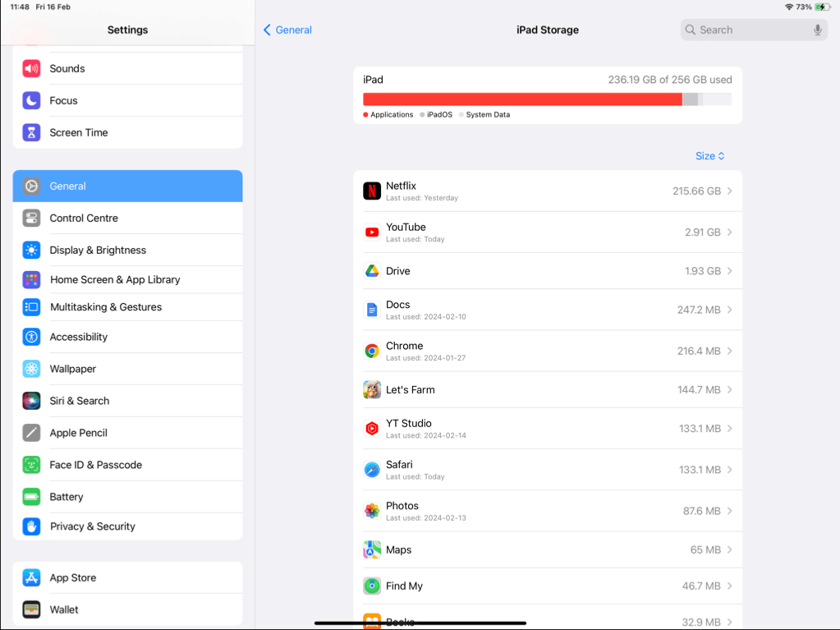The width and height of the screenshot is (840, 630).
Task: Tap Photos last used 2024-02-13 text
Action: (426, 518)
